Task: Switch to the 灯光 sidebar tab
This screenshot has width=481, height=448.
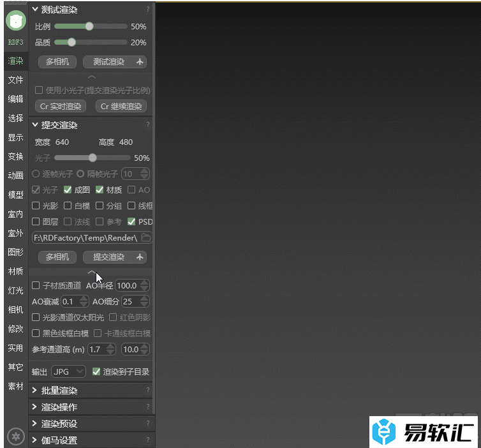Action: point(16,290)
